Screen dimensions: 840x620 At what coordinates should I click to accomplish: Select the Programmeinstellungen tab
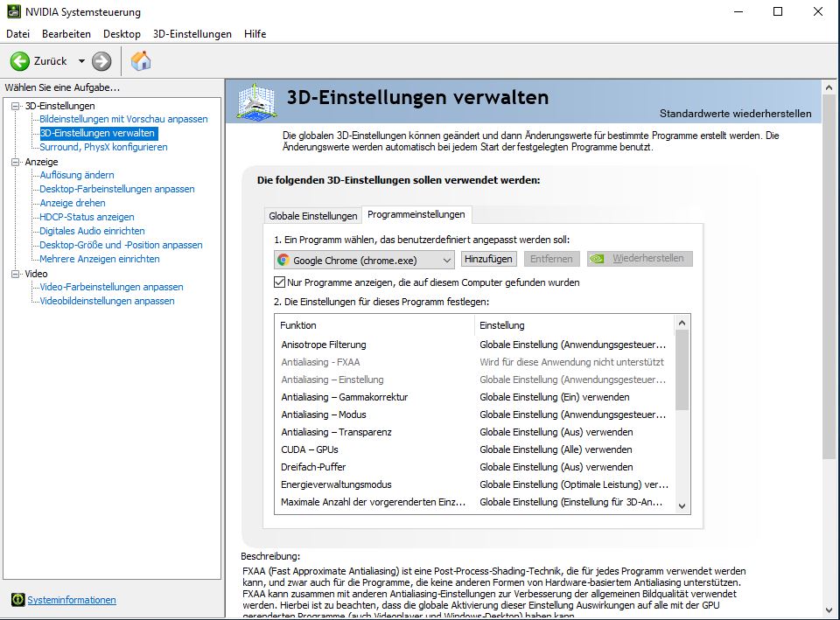tap(416, 214)
